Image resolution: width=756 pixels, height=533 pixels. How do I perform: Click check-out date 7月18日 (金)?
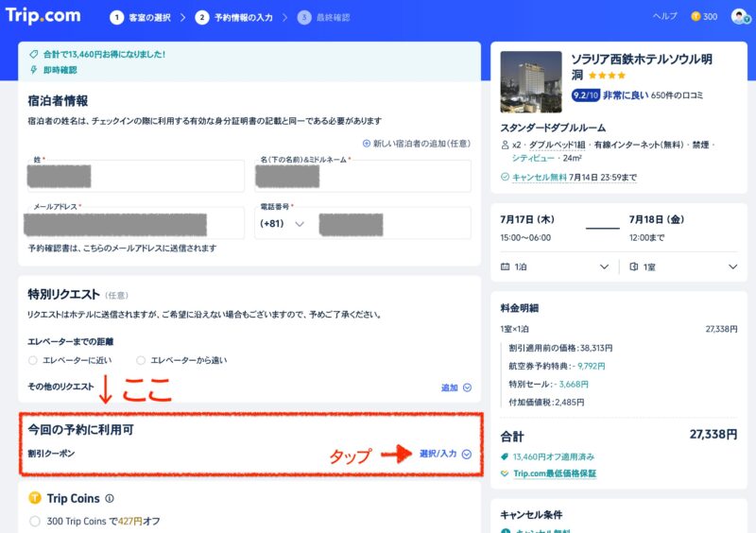656,219
